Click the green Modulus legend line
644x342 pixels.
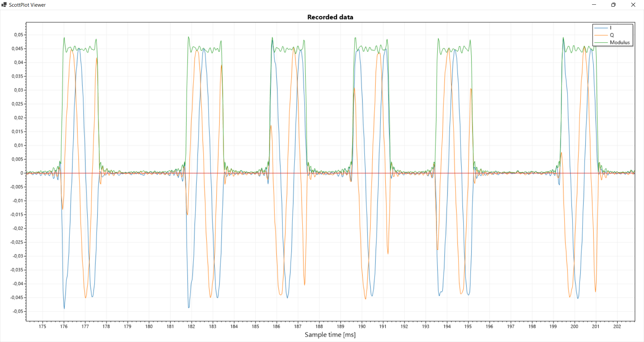coord(601,43)
